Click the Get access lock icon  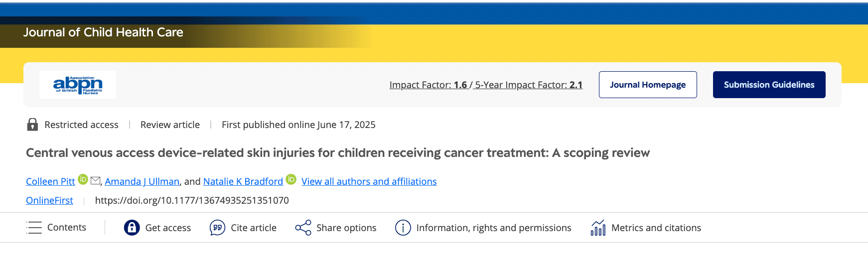pos(132,228)
